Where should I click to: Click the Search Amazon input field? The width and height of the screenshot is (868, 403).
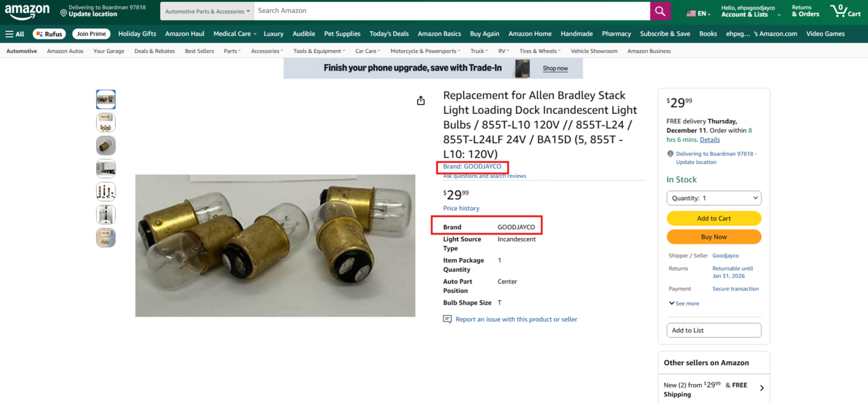tap(452, 11)
